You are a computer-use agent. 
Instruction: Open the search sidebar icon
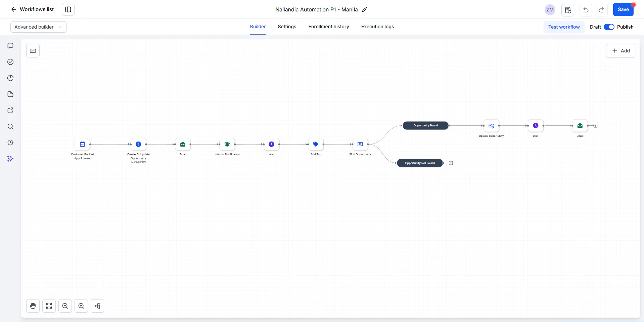point(10,126)
